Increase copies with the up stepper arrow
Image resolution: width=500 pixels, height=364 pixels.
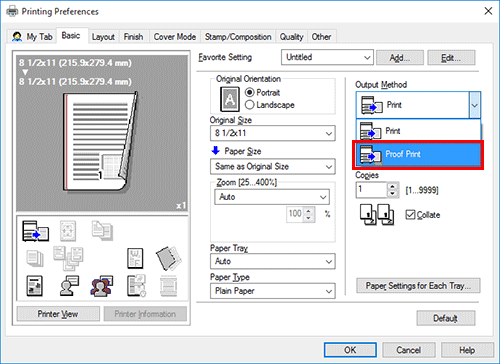point(393,187)
